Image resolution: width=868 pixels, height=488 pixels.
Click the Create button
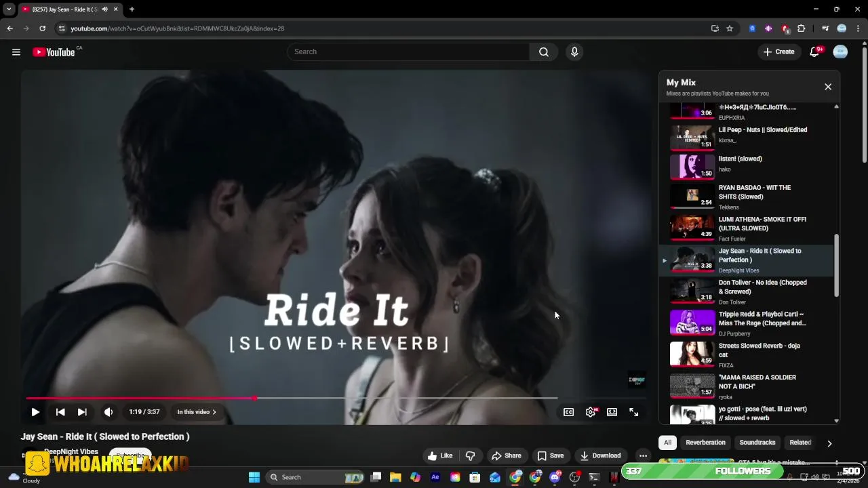(779, 52)
